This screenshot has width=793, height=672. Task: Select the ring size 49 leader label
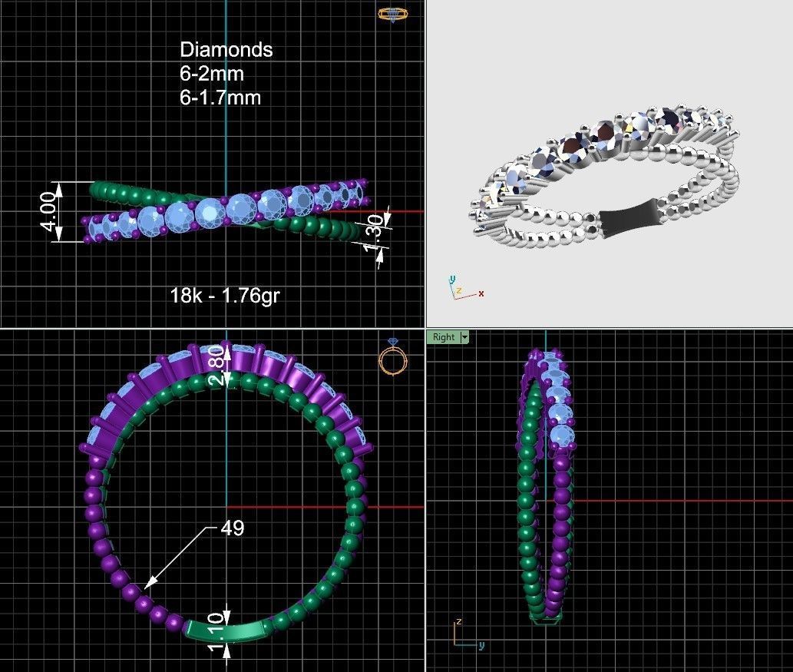coord(233,528)
